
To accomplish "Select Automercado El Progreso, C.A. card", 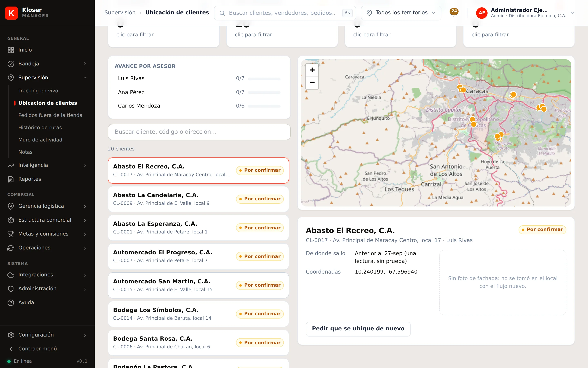I will (198, 256).
